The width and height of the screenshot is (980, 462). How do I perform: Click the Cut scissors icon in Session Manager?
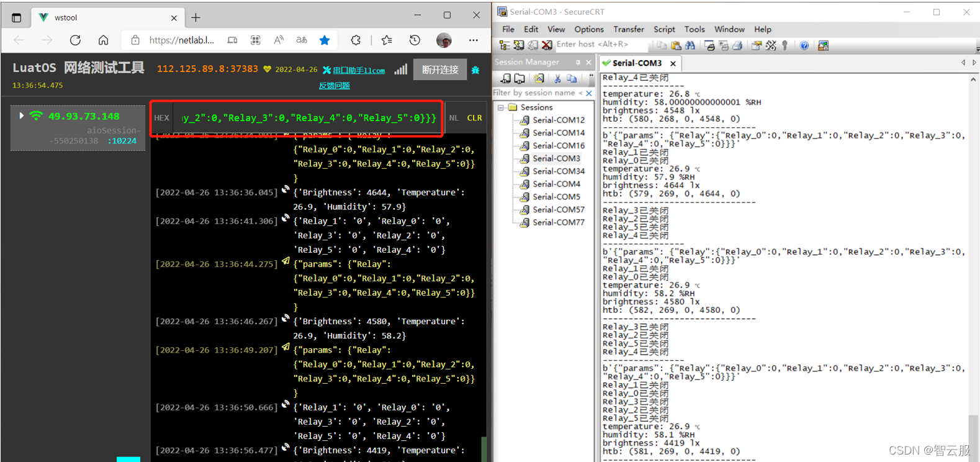pos(558,78)
